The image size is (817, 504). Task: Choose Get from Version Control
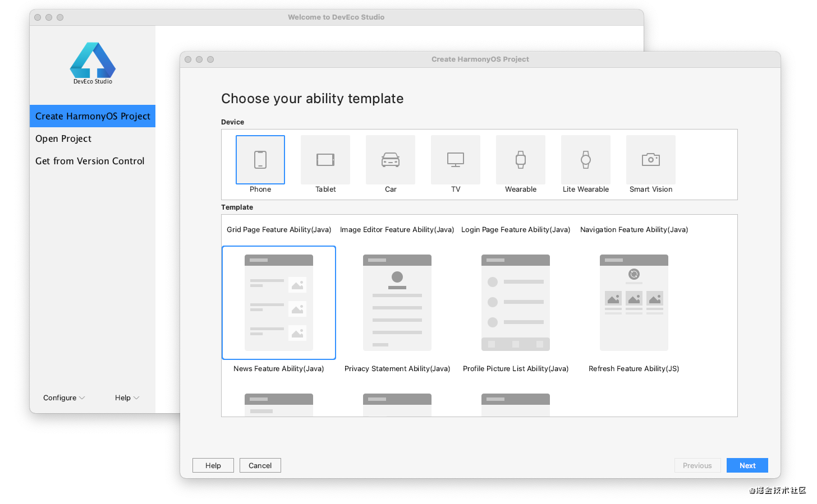90,161
